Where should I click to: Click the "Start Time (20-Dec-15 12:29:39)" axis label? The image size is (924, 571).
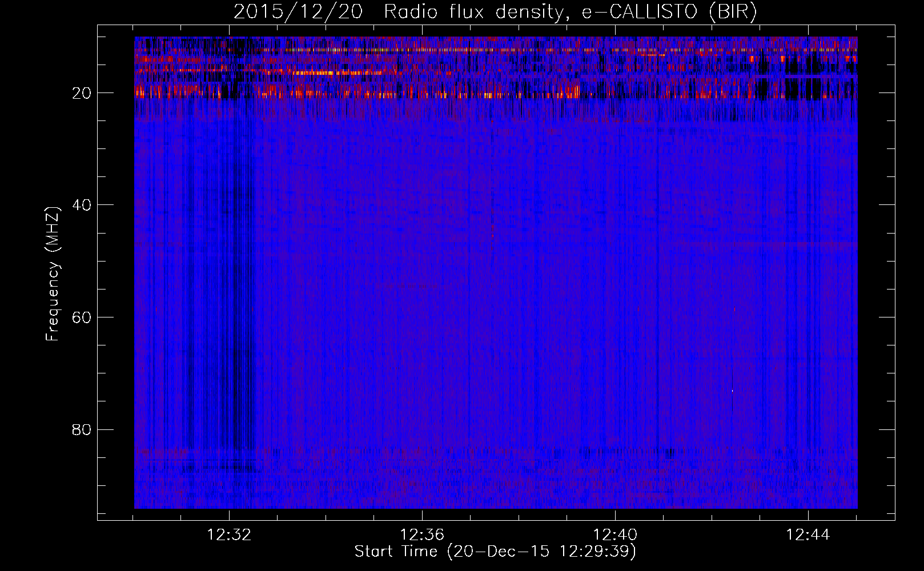pyautogui.click(x=495, y=552)
